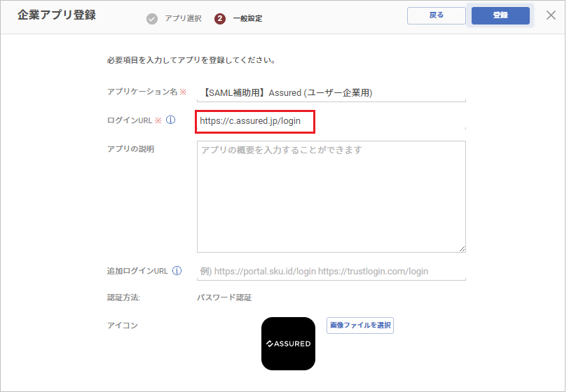This screenshot has width=569, height=392.
Task: Click the アプリの説明 text area
Action: [331, 197]
